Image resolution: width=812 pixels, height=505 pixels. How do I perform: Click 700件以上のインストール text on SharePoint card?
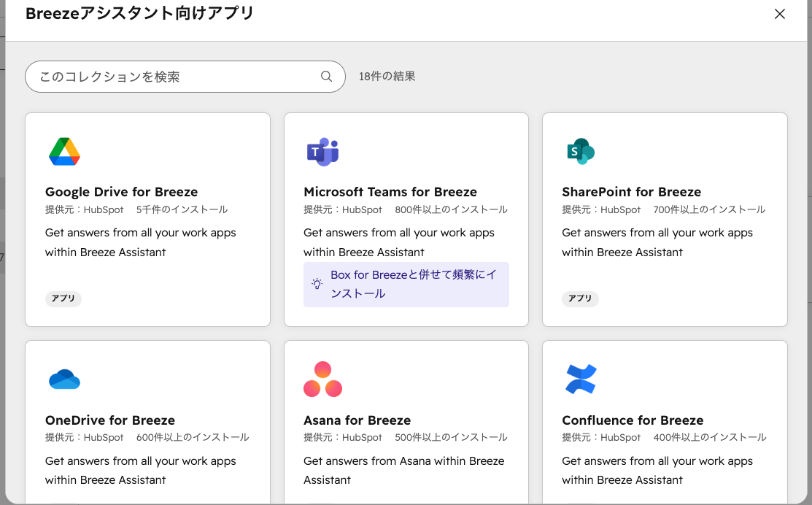(709, 209)
